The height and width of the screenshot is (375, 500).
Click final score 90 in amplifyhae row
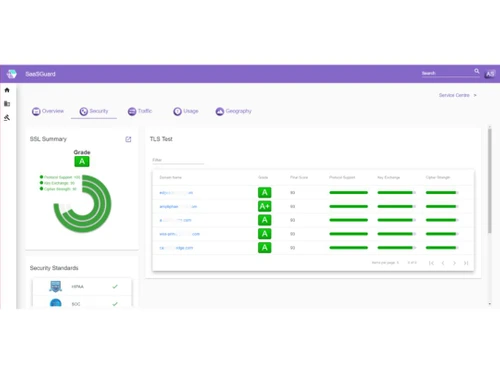pos(292,207)
